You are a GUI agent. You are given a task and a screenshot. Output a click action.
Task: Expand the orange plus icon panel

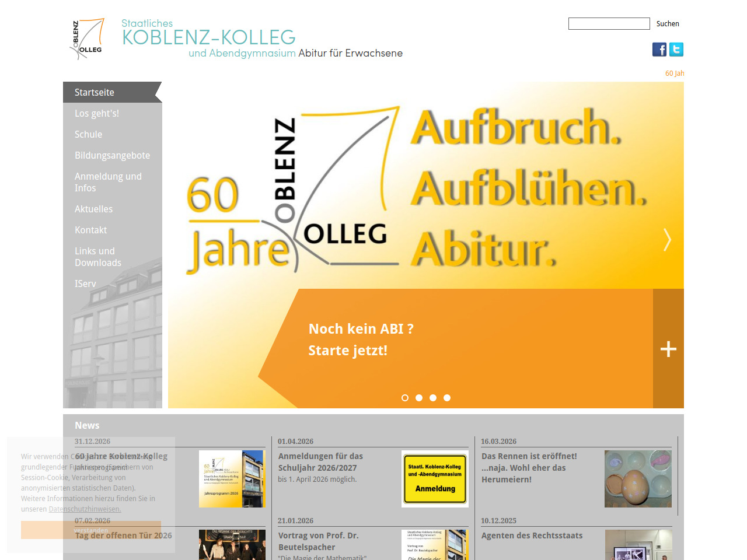(x=668, y=349)
